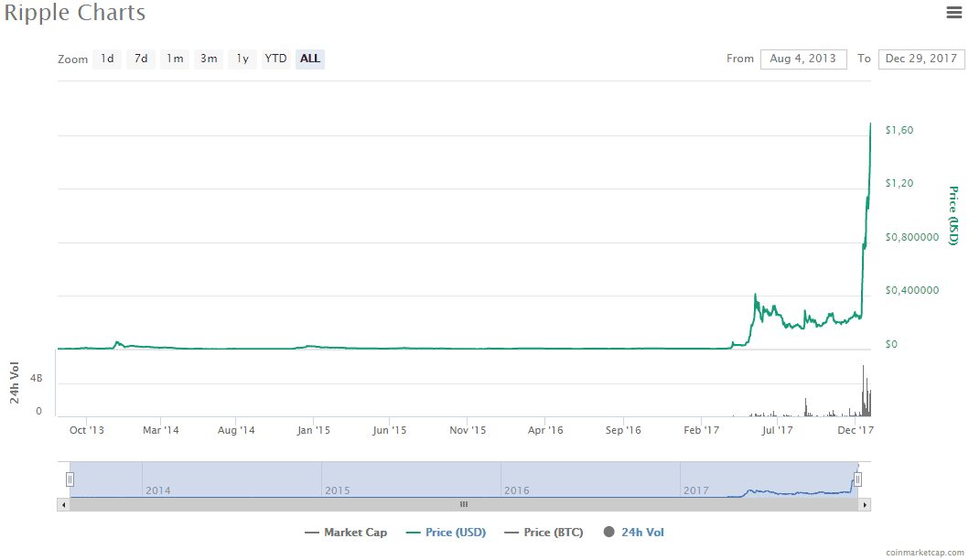Click the right navigator range handle
The image size is (969, 560).
click(x=857, y=479)
